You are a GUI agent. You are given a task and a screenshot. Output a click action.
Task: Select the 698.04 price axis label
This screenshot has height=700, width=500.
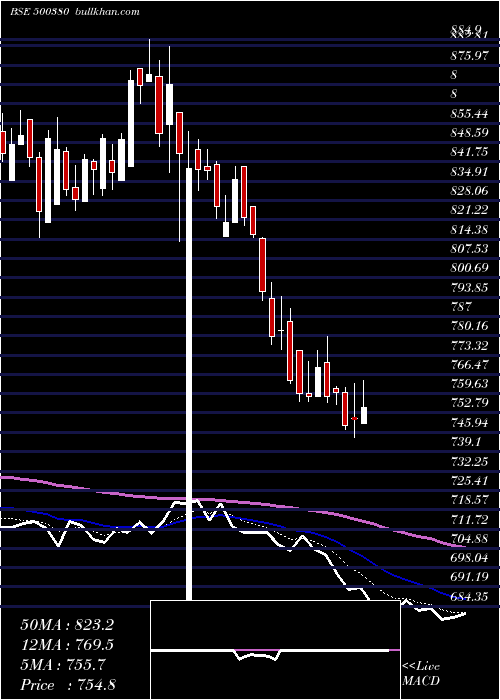point(469,558)
